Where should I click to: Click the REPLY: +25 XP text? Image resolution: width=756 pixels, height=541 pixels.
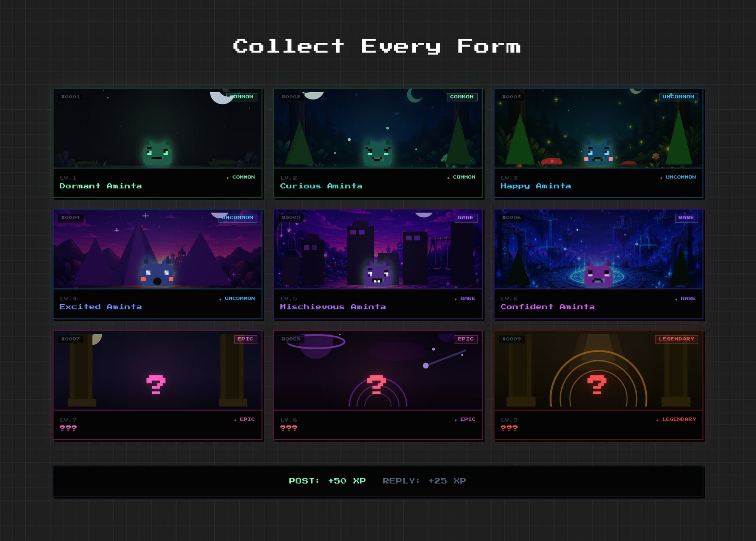424,481
